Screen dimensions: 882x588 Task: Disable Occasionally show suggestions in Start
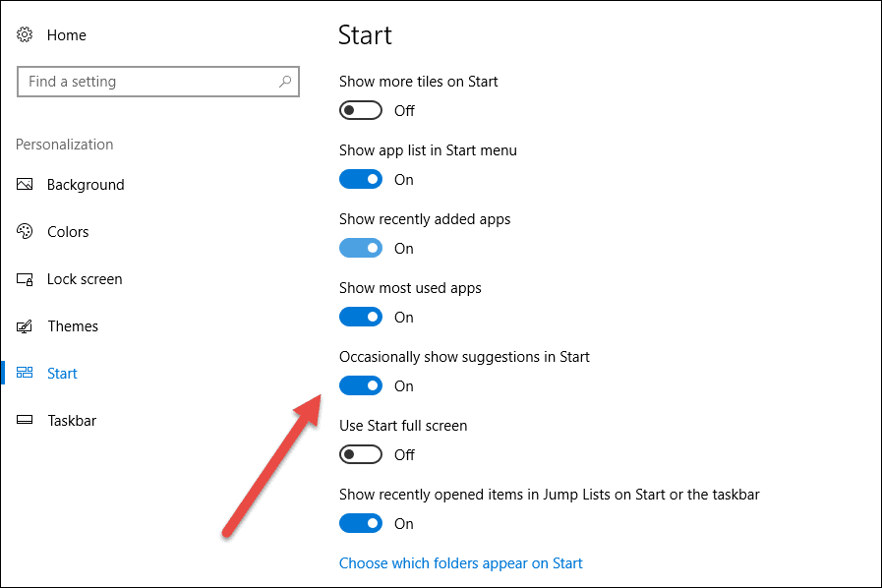361,385
